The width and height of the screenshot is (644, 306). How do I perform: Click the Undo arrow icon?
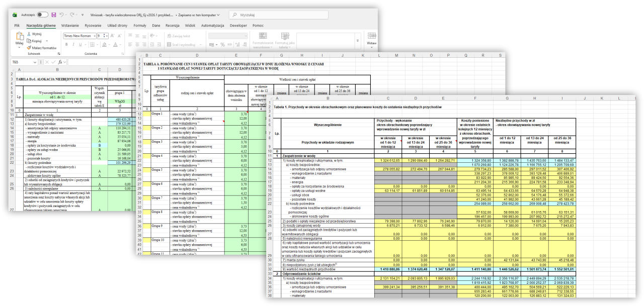[x=62, y=15]
